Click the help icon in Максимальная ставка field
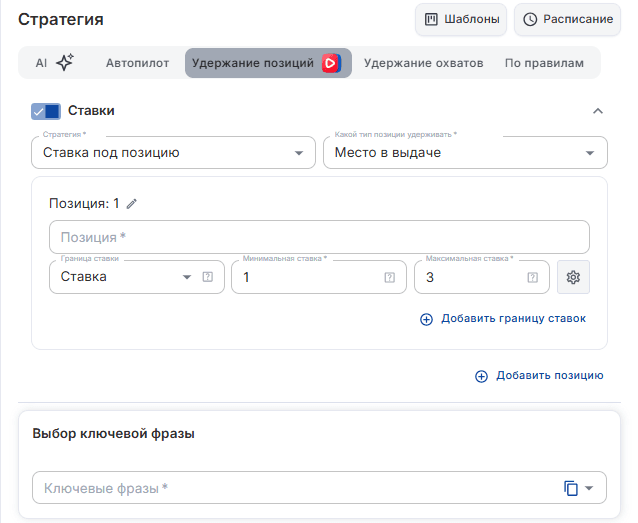 coord(532,278)
